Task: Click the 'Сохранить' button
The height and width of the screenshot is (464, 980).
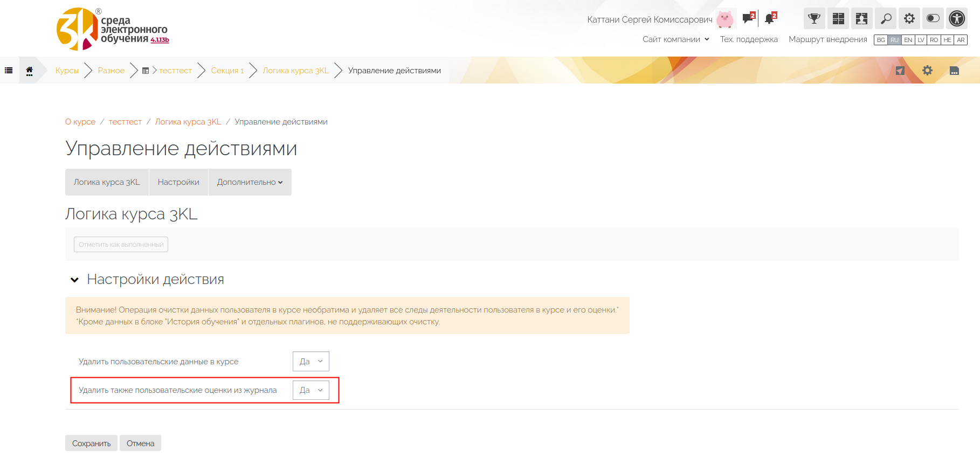Action: 91,444
